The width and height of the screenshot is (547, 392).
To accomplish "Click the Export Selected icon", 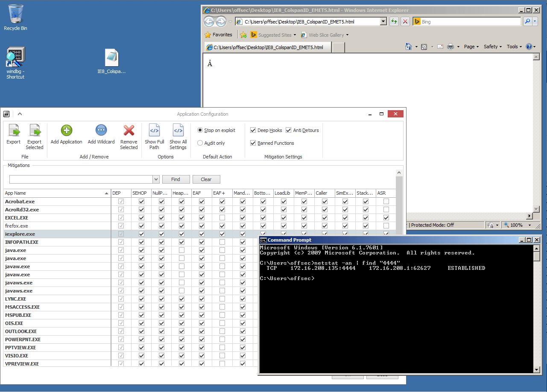I will coord(34,131).
